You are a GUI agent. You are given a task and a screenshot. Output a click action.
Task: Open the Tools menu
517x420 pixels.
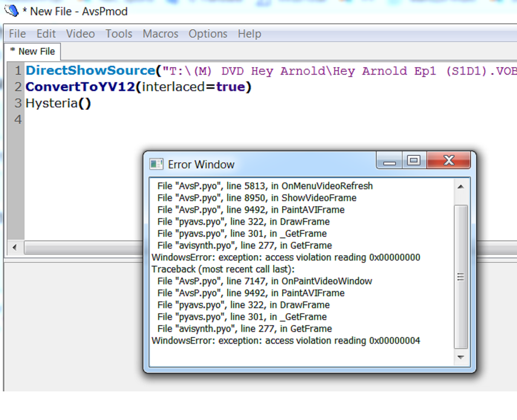119,34
